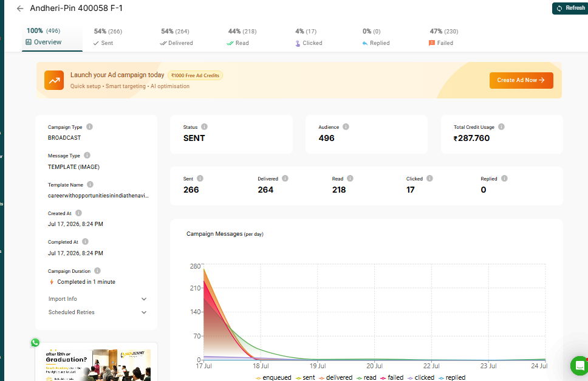The width and height of the screenshot is (588, 381).
Task: Toggle the replied series in chart legend
Action: 452,377
